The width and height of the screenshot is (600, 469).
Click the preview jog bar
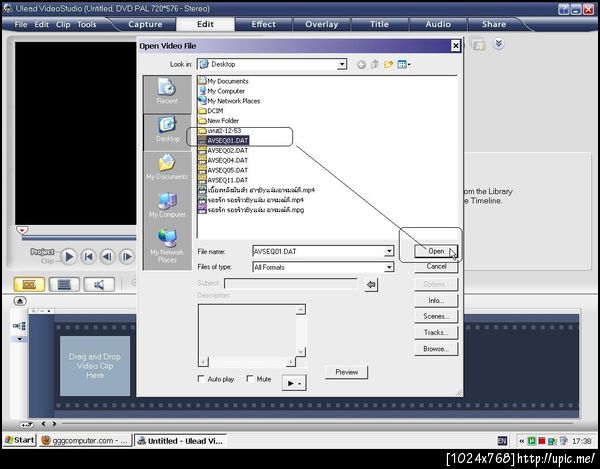[x=78, y=238]
